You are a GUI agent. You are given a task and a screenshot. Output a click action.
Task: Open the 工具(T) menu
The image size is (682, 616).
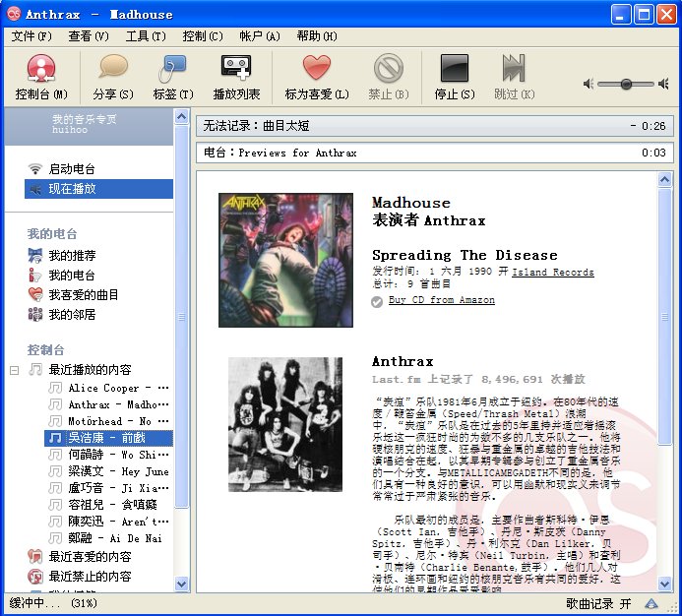(145, 36)
